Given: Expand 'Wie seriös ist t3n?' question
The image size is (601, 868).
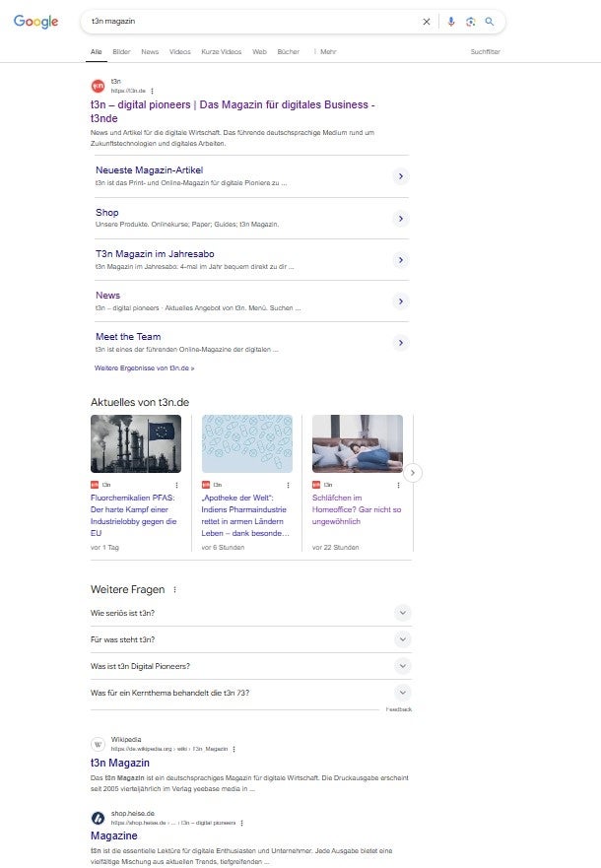Looking at the screenshot, I should click(402, 613).
